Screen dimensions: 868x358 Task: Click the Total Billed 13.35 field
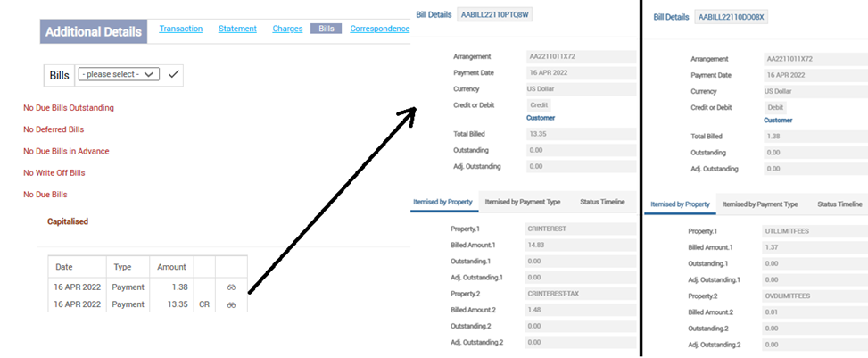582,134
